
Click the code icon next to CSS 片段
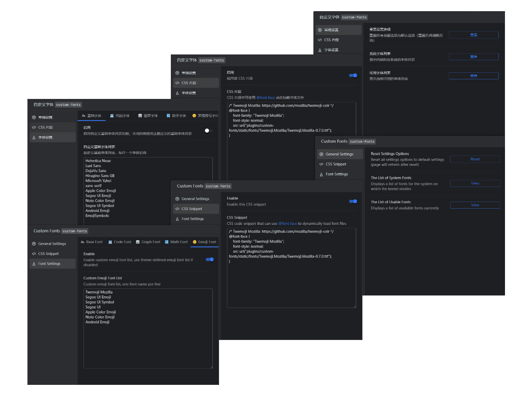pos(33,127)
